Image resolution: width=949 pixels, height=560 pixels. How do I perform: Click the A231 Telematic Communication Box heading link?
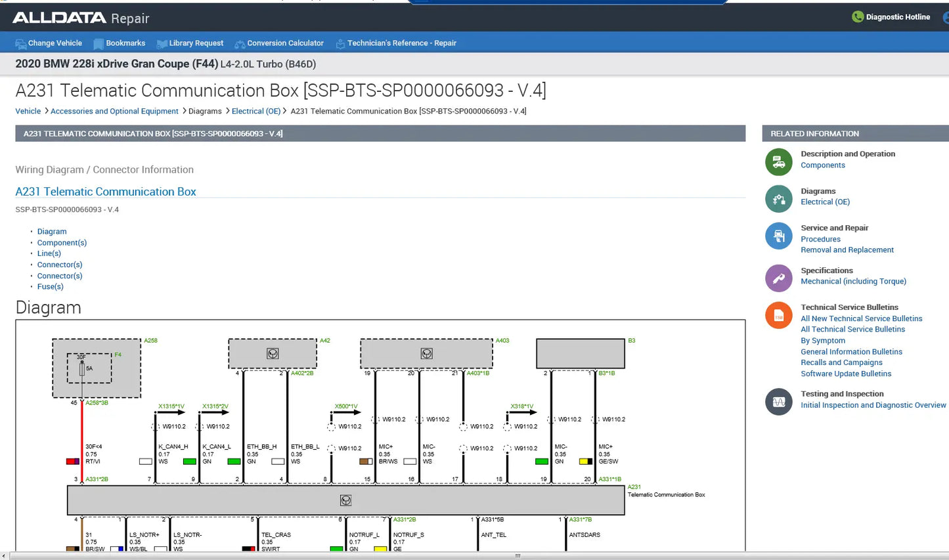(106, 192)
